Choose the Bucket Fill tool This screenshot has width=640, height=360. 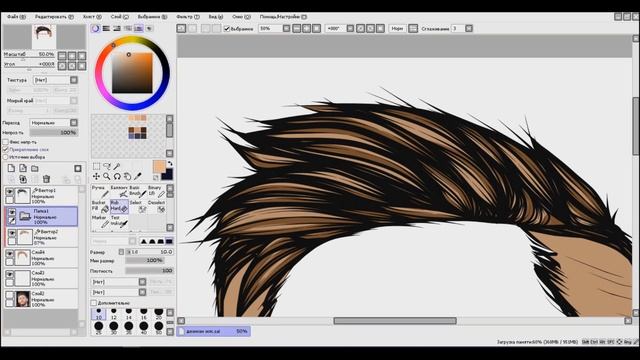click(100, 206)
